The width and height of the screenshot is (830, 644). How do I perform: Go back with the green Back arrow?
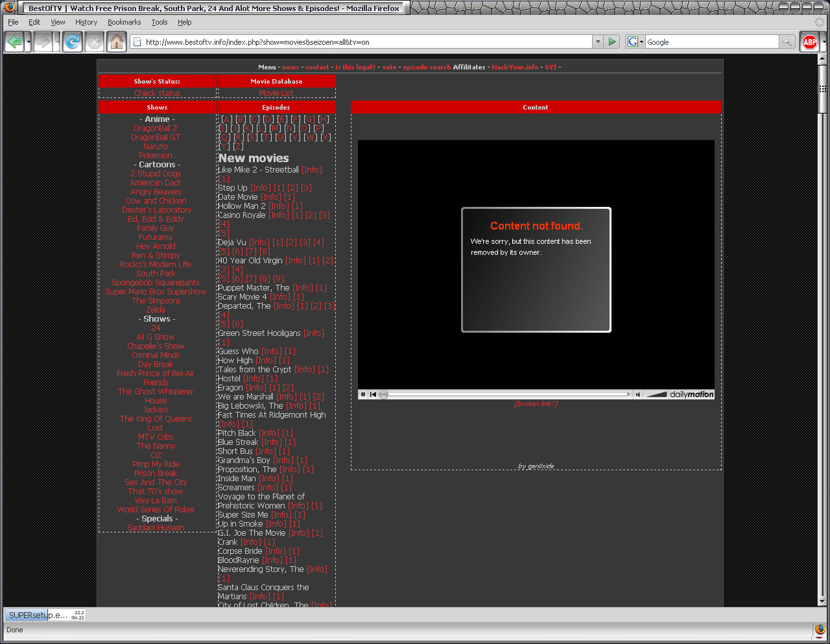point(14,42)
